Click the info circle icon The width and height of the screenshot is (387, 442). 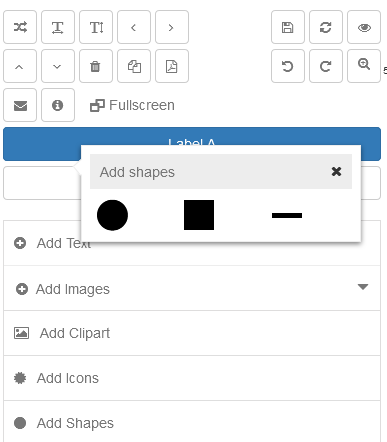58,105
